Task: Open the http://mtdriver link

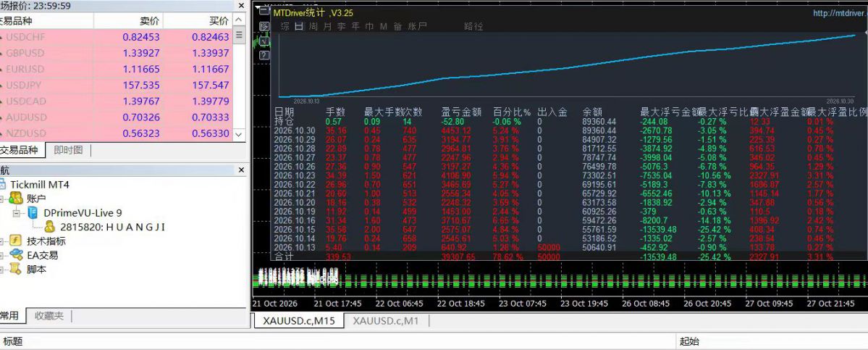Action: click(840, 13)
